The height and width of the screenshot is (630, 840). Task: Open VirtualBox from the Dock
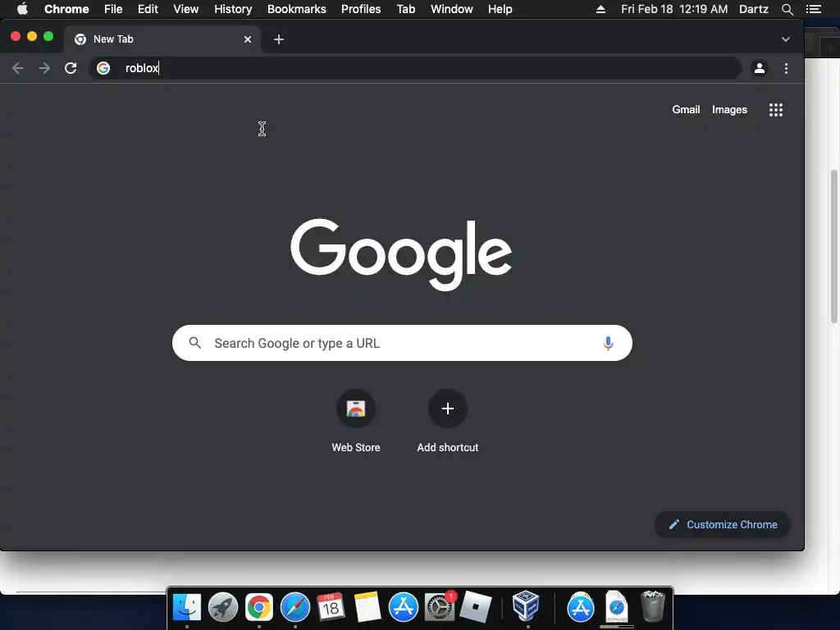(526, 606)
